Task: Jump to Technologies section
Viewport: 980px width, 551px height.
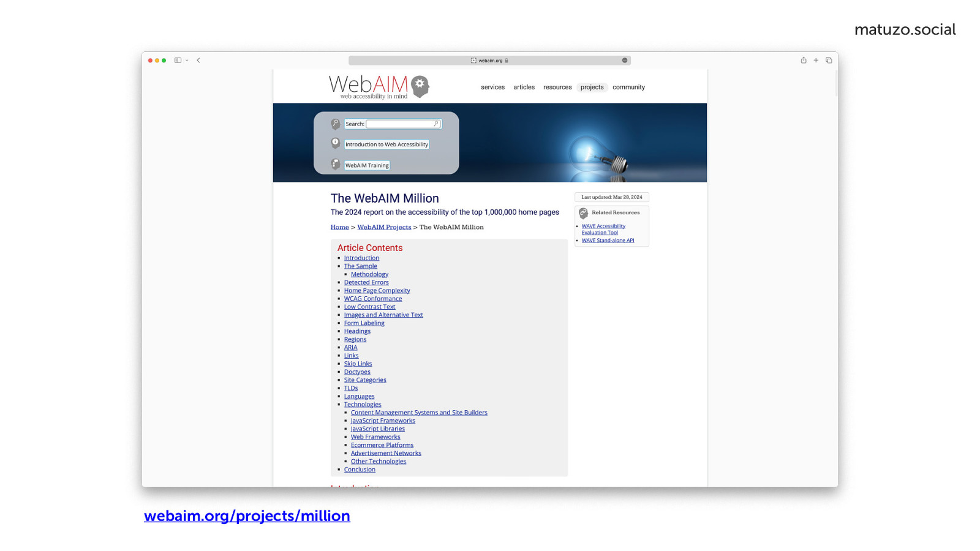Action: (363, 404)
